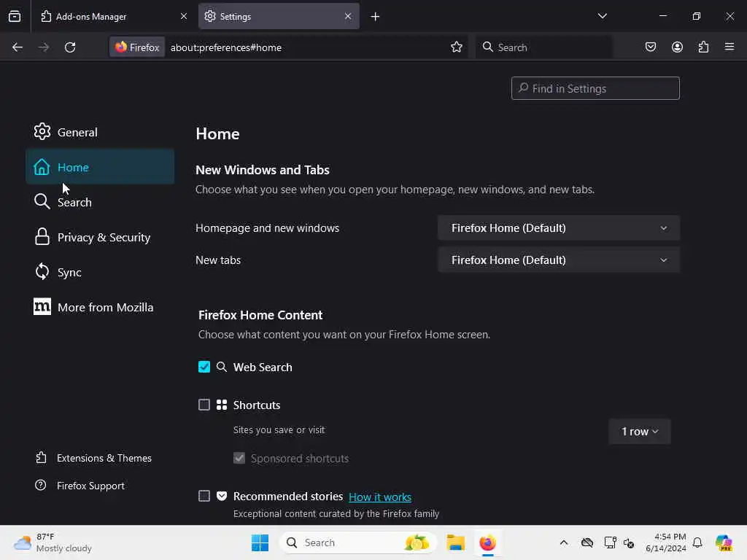747x560 pixels.
Task: Switch to the Add-ons Manager tab
Action: click(x=113, y=16)
